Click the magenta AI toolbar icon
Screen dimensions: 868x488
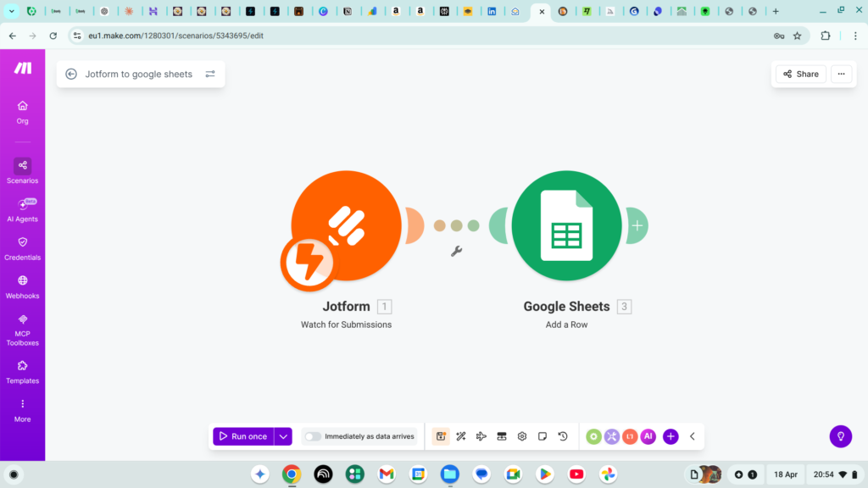(648, 436)
